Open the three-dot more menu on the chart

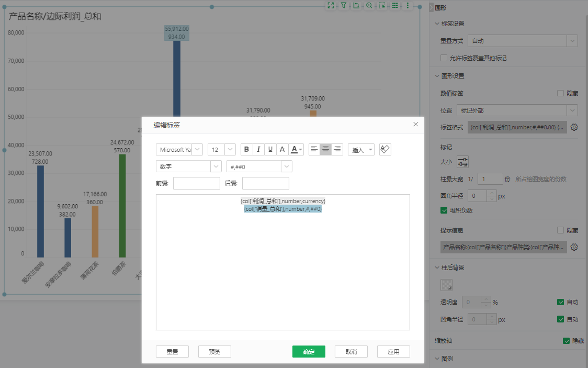408,6
